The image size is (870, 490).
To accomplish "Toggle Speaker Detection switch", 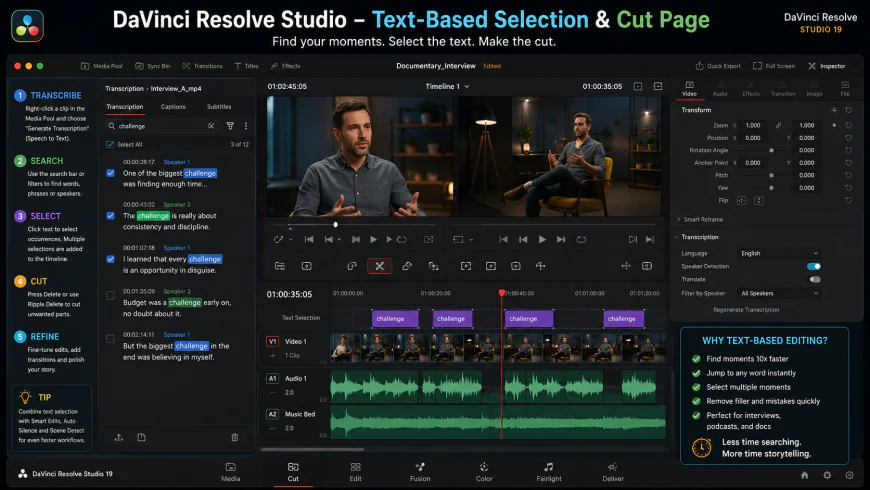I will [x=814, y=266].
